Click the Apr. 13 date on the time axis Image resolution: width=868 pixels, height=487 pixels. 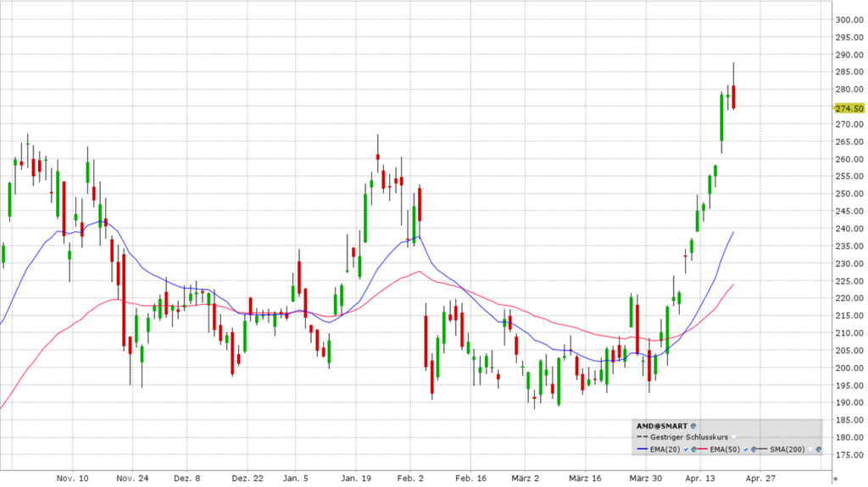pos(698,478)
